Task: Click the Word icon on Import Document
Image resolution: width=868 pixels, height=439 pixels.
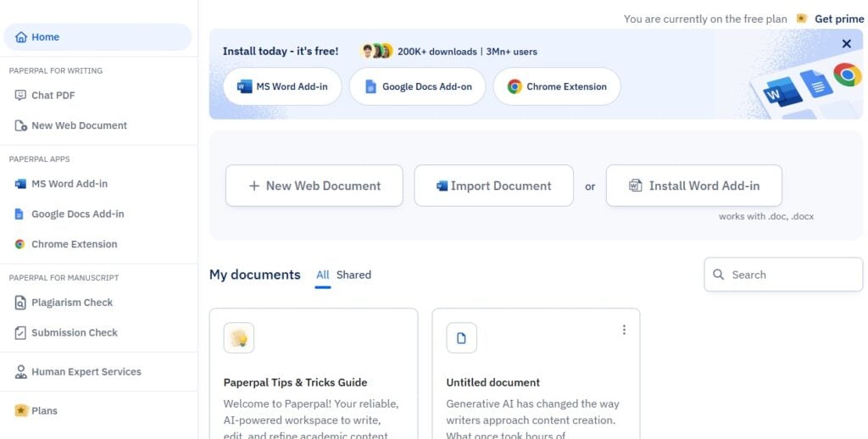Action: 442,186
